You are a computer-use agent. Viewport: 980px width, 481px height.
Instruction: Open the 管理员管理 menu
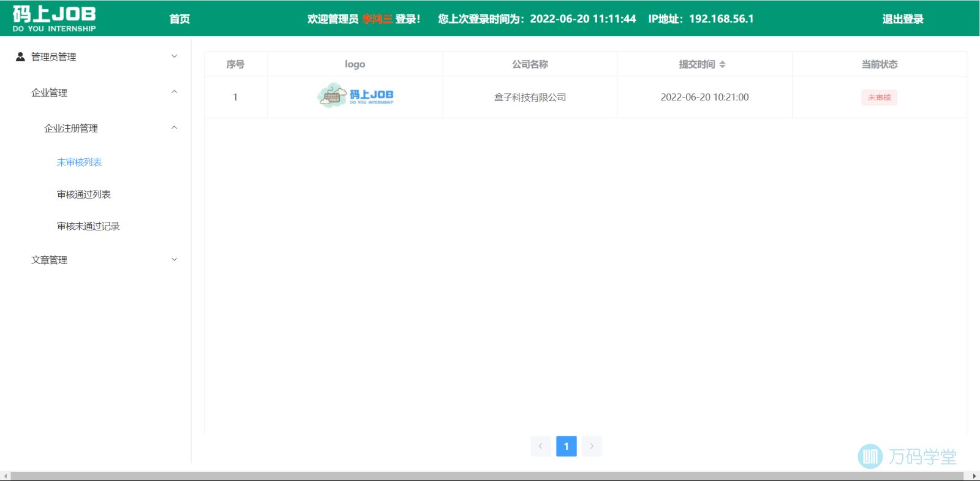coord(96,56)
